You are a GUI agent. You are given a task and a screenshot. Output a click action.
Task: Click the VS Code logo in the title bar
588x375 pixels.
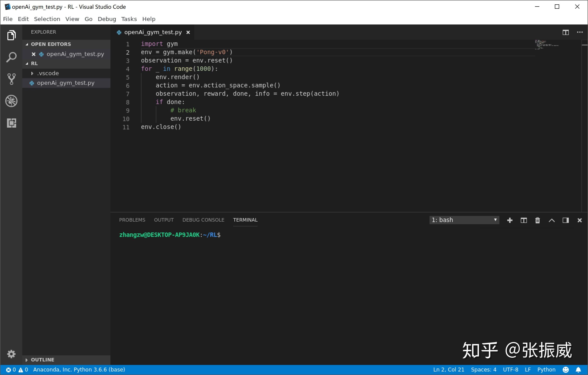(7, 7)
